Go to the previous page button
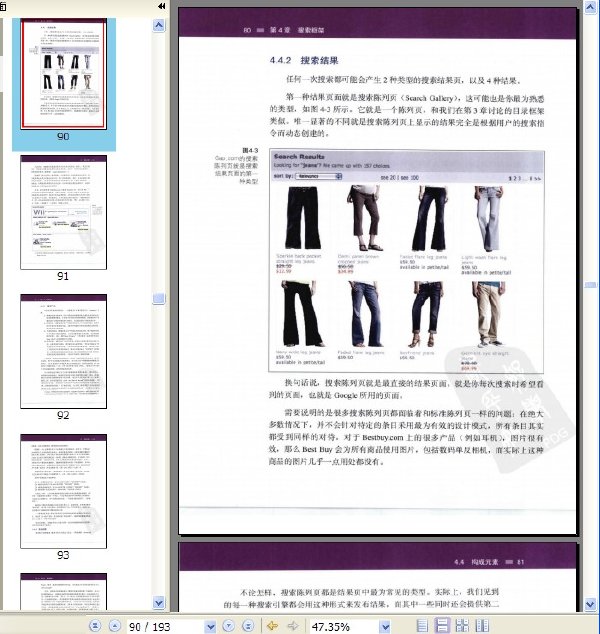This screenshot has width=600, height=634. 115,626
